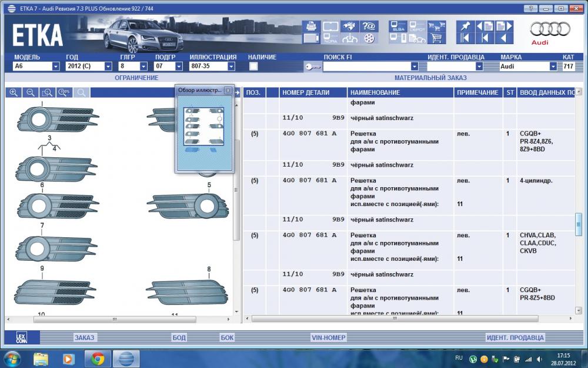Click the ЗАКАЗ button in bottom bar

84,337
